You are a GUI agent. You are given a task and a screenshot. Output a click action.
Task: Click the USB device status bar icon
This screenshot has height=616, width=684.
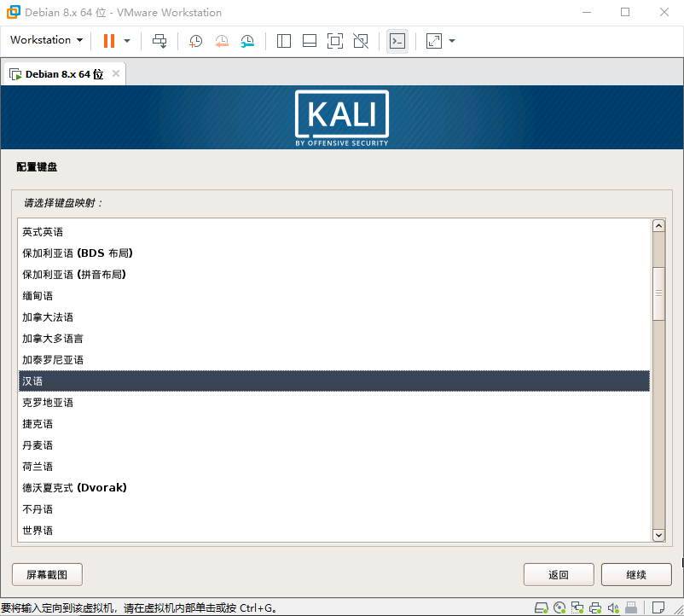[631, 607]
